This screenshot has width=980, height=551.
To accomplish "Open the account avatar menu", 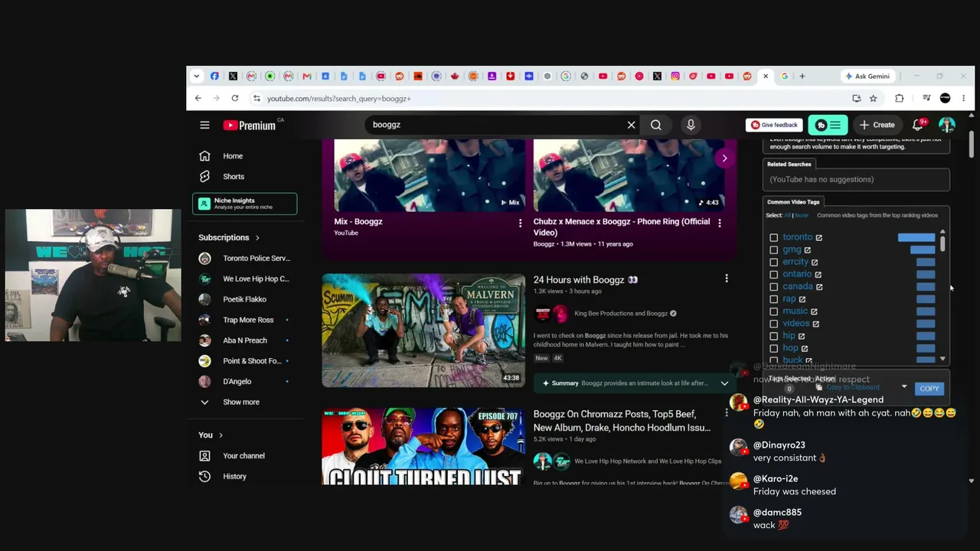I will pos(947,125).
